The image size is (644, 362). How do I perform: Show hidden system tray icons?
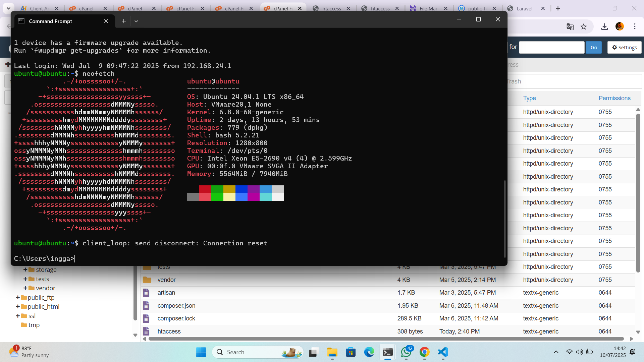pos(556,352)
